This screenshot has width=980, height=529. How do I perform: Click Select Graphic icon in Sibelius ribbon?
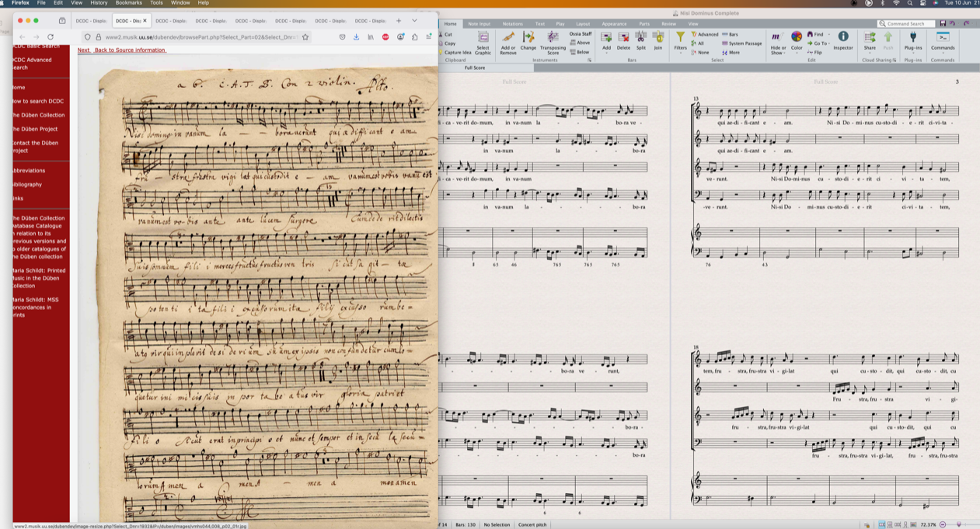483,42
